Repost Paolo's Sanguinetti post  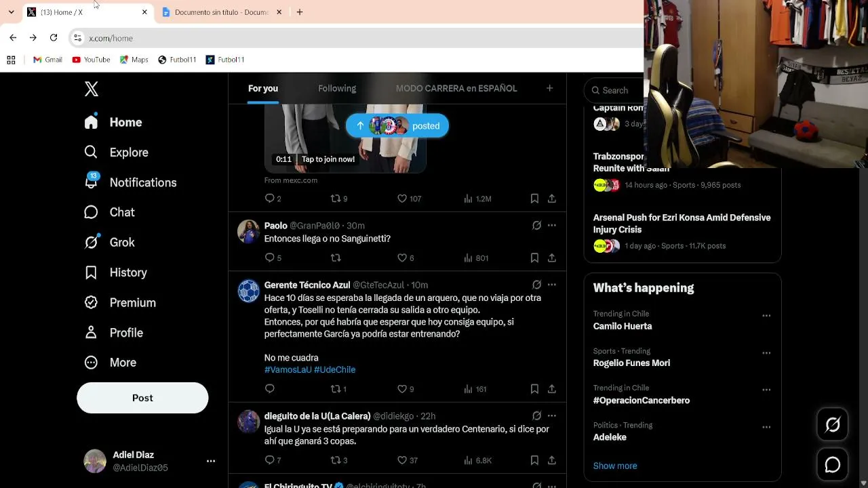(x=336, y=258)
